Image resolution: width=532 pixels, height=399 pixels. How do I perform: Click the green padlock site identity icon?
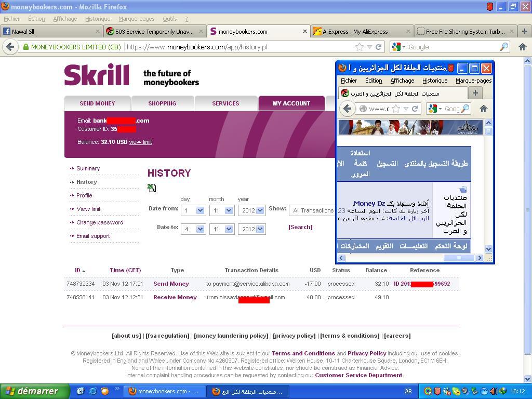point(26,47)
